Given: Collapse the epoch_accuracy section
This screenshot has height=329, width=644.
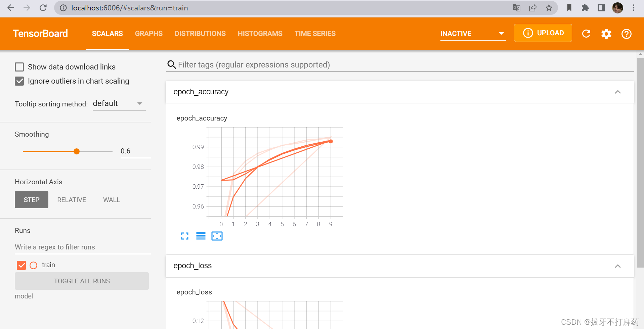Looking at the screenshot, I should click(x=618, y=92).
